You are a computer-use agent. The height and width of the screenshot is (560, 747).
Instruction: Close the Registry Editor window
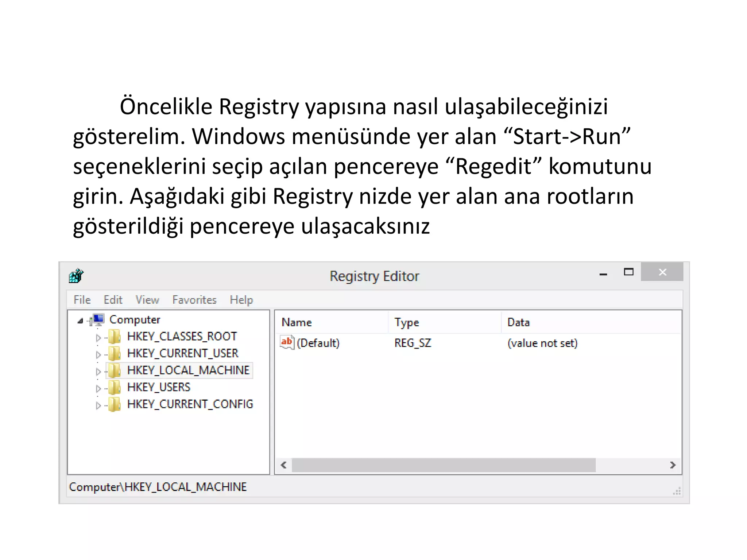662,272
